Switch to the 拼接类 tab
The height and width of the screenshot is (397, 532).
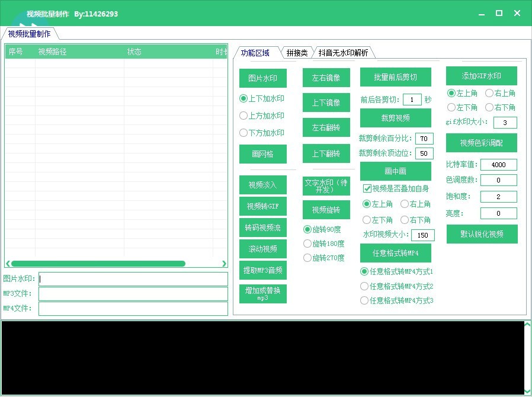pos(297,53)
